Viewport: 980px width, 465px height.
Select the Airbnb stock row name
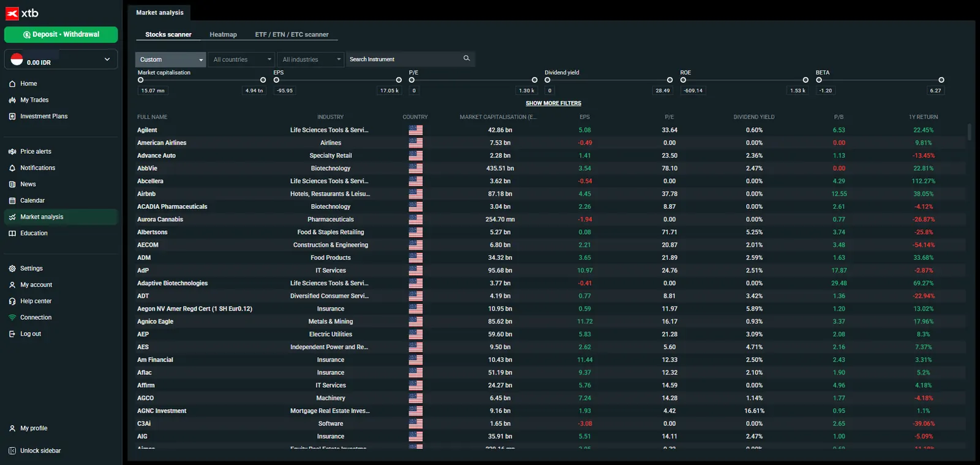(146, 194)
